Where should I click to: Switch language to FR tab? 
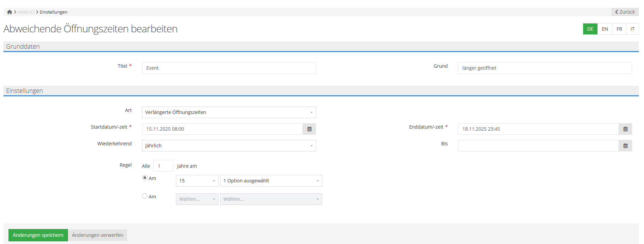point(619,29)
